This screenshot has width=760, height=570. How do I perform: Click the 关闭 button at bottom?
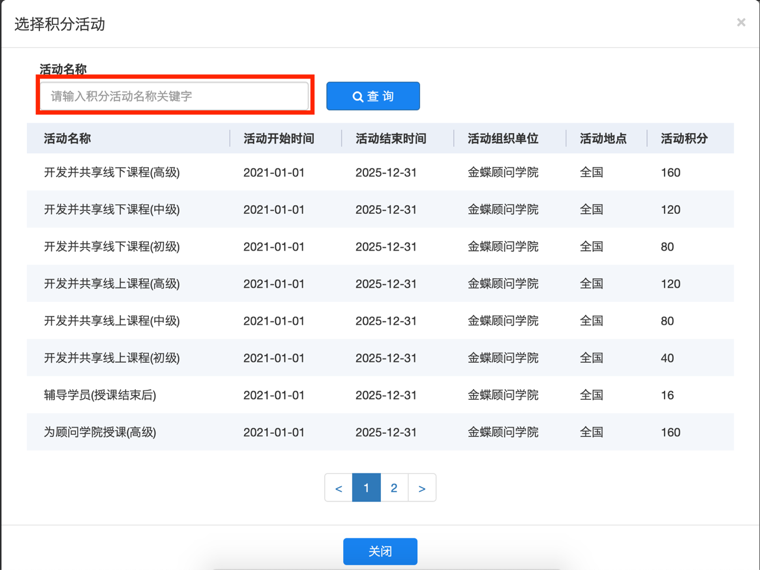(x=380, y=551)
